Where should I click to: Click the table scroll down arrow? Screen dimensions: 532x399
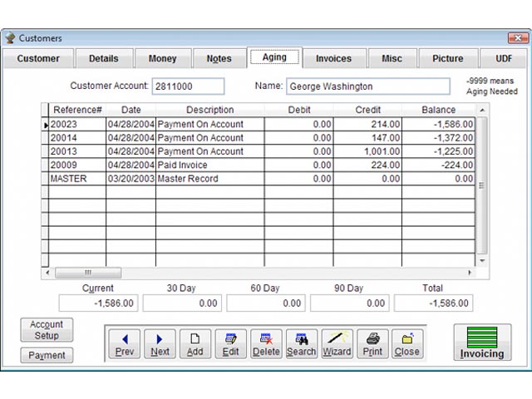click(x=482, y=260)
